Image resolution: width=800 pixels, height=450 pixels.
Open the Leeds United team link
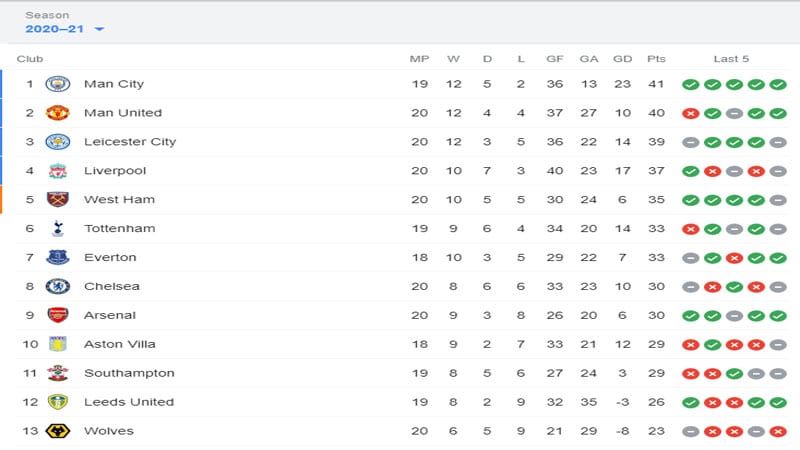click(x=129, y=402)
